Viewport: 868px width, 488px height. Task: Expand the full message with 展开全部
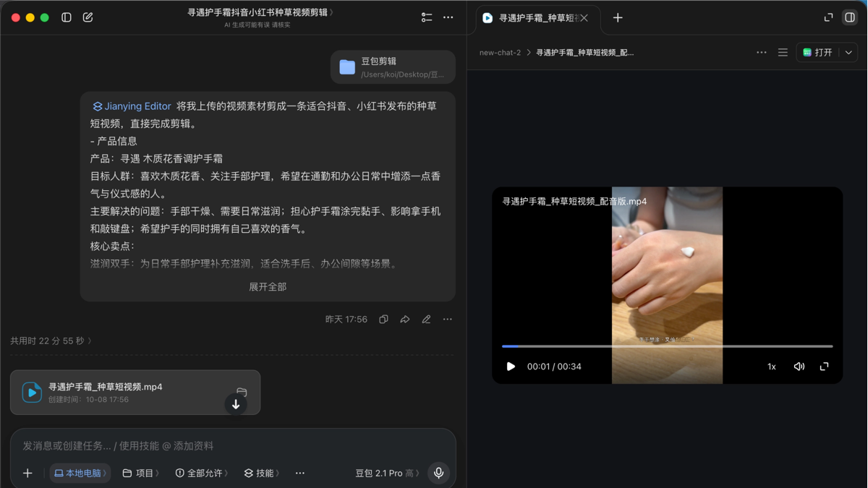pos(268,287)
